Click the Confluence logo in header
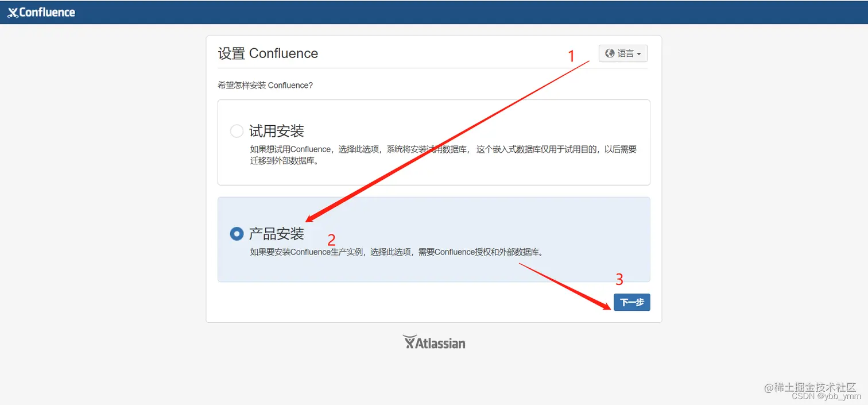The width and height of the screenshot is (868, 405). (x=41, y=12)
